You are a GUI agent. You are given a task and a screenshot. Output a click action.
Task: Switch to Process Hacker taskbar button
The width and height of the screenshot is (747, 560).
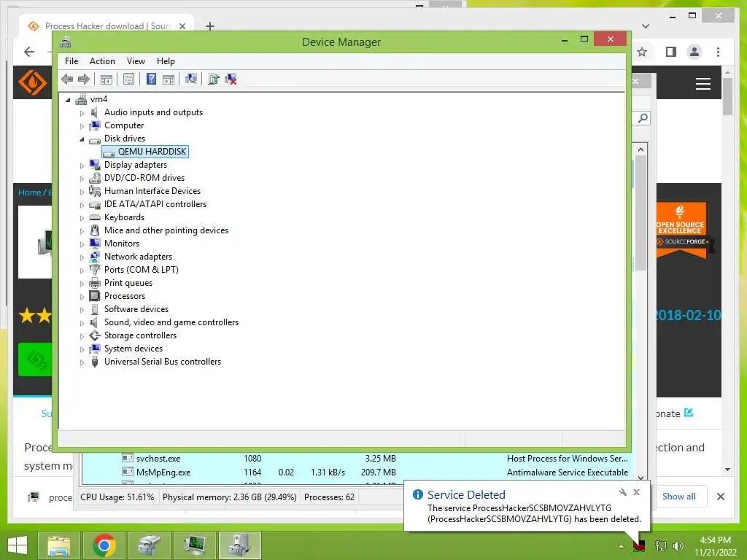(195, 545)
